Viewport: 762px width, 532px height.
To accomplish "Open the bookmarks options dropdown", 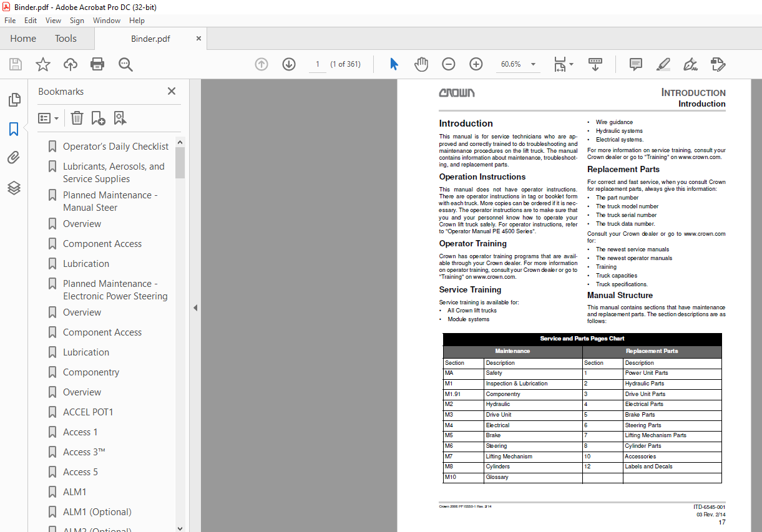I will click(49, 118).
